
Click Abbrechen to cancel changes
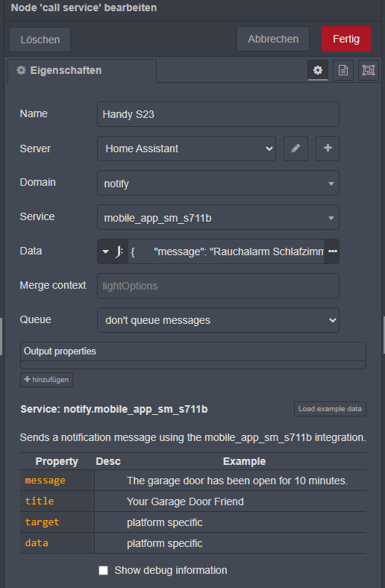273,39
